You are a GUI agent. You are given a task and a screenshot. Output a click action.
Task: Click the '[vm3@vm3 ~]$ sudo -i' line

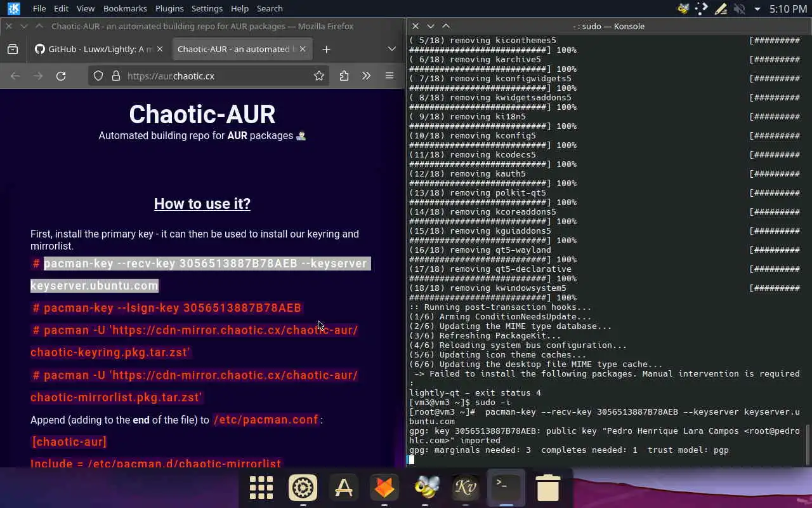pos(460,403)
